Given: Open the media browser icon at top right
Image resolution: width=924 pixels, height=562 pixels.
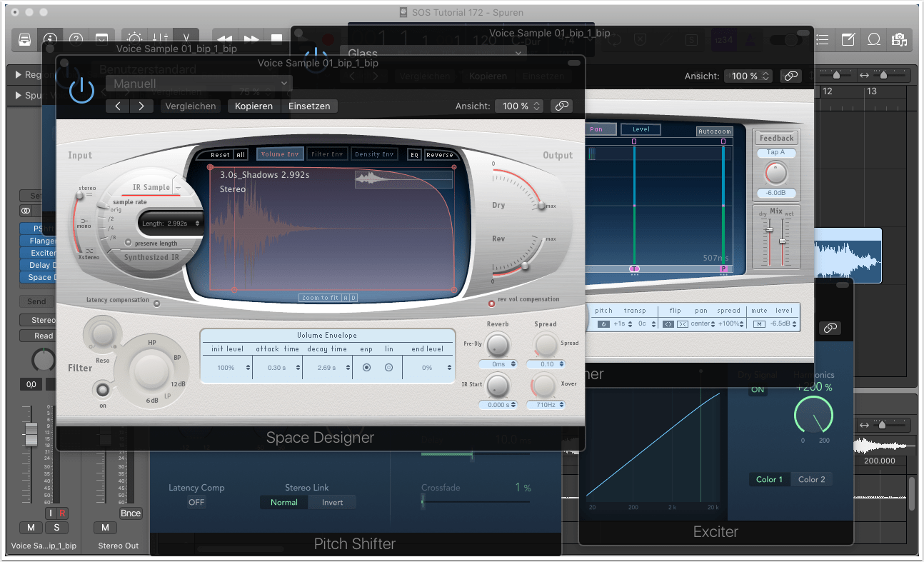Looking at the screenshot, I should click(899, 39).
